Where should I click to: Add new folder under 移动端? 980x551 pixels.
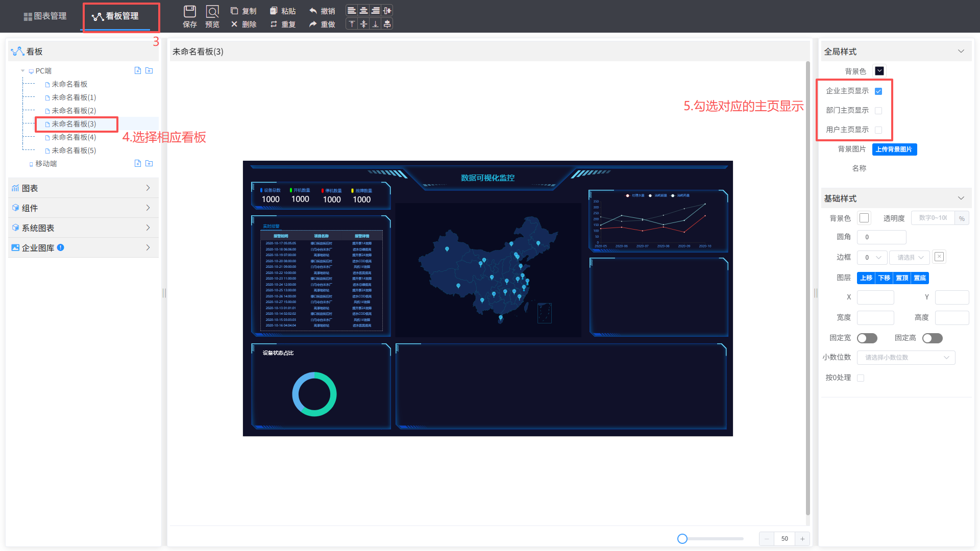[149, 163]
